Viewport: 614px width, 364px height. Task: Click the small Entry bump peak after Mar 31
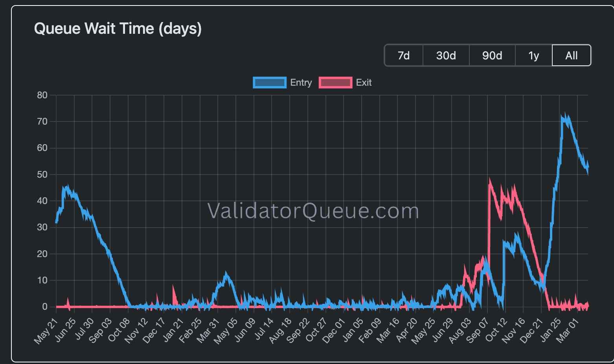click(x=226, y=274)
